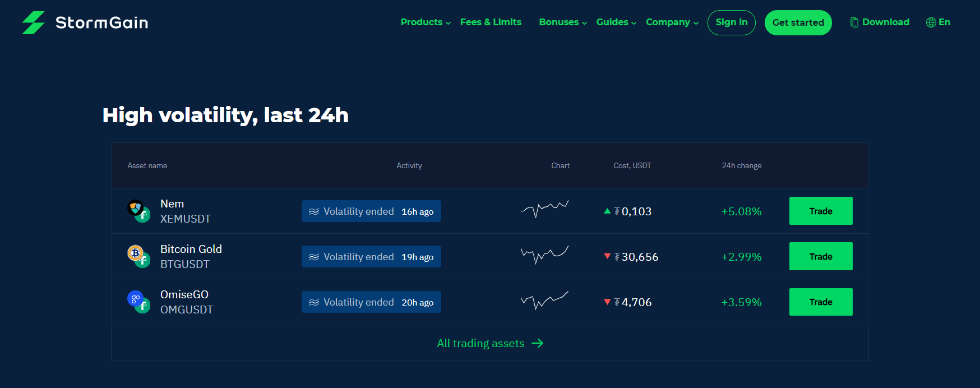Click the volatility wave icon in OmiseGO row
The image size is (980, 388).
314,302
